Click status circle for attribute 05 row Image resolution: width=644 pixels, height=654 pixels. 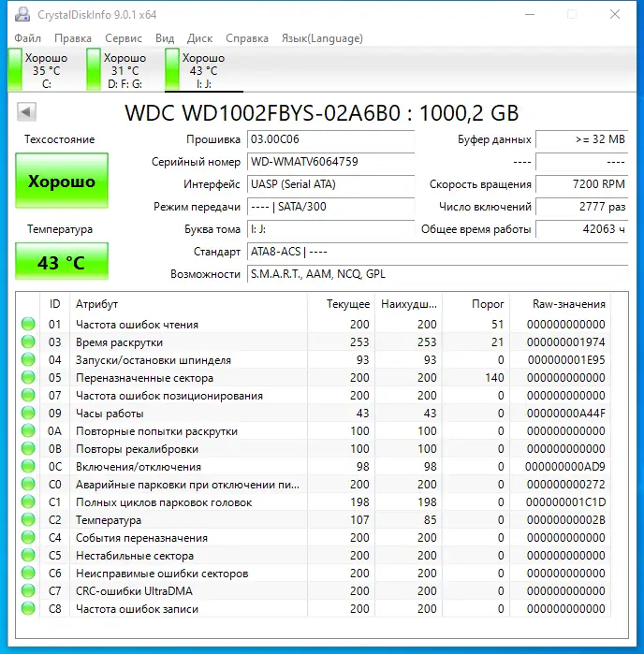point(28,377)
